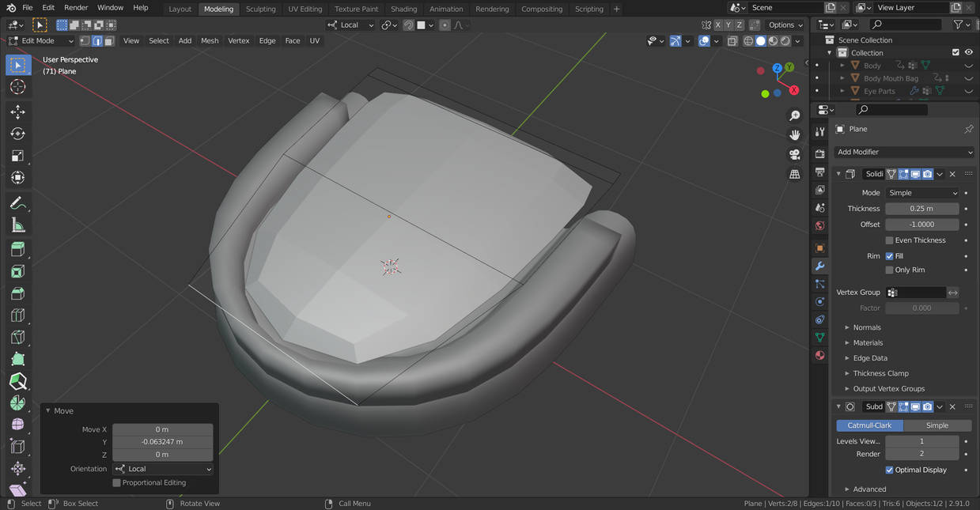The image size is (980, 510).
Task: Expand the Normals section
Action: tap(867, 327)
